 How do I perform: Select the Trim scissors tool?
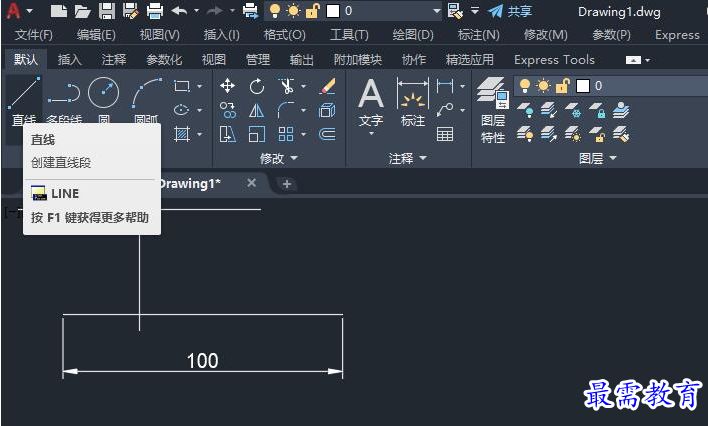pos(286,86)
